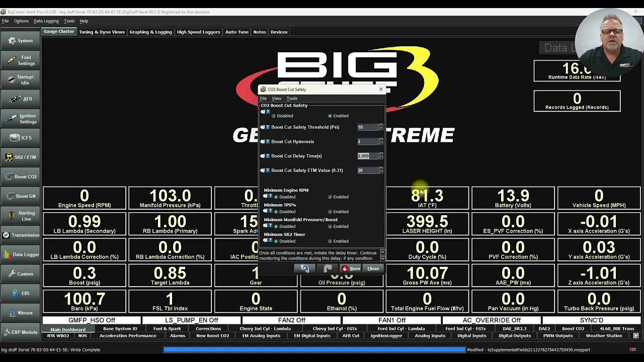Click the Boost Cut Safety ETM Value field

pyautogui.click(x=368, y=170)
